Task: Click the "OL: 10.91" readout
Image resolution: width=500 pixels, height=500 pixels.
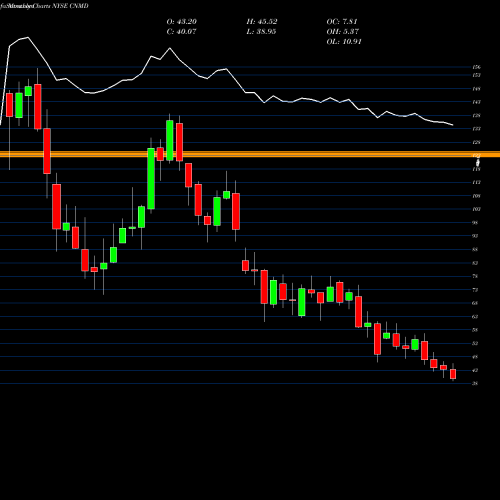Action: 344,42
